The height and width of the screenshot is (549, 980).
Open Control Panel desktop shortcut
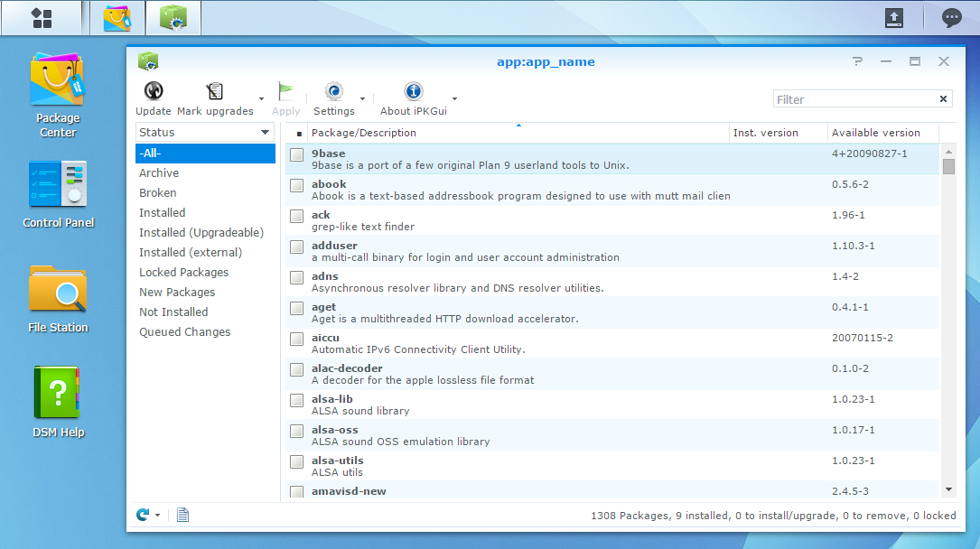[58, 194]
